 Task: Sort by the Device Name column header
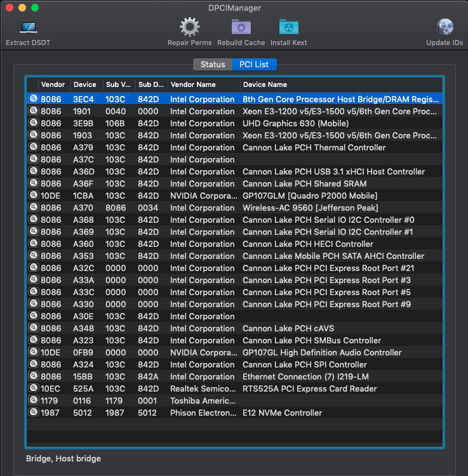pos(342,84)
